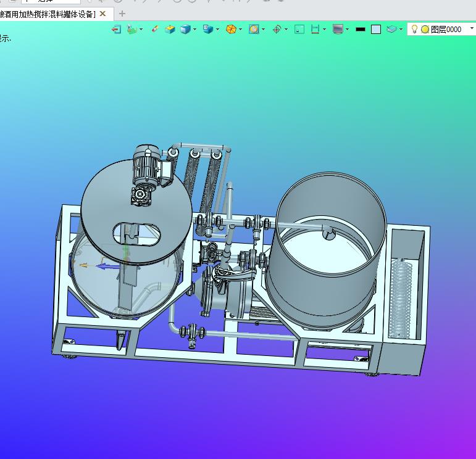Click the yellow-top box datum icon
Screen dimensions: 476x459
[170, 29]
